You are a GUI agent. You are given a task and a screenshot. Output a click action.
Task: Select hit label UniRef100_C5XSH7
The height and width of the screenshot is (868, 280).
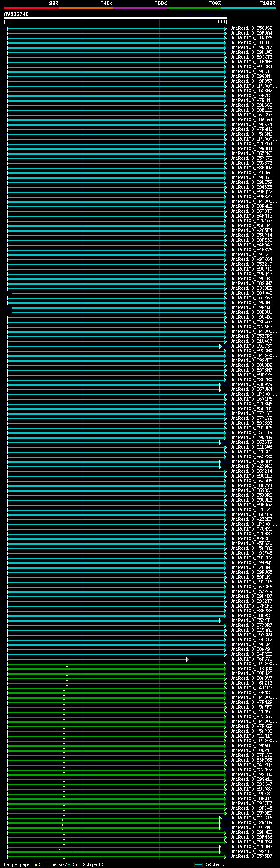[251, 91]
